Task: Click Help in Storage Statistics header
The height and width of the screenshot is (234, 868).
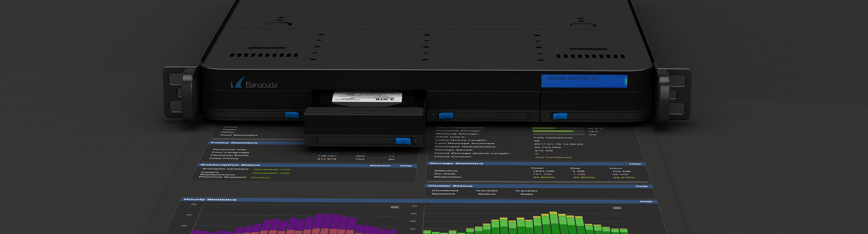Action: [635, 164]
